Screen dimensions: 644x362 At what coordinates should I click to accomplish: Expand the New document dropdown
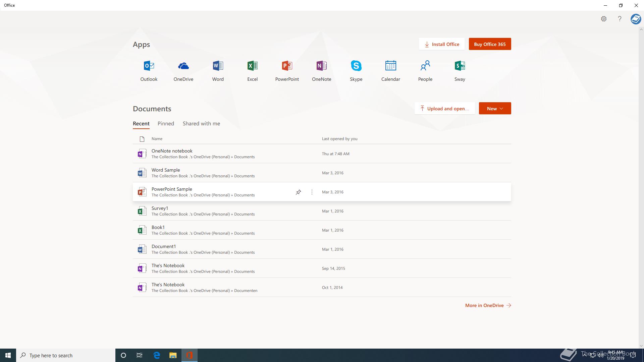coord(495,108)
